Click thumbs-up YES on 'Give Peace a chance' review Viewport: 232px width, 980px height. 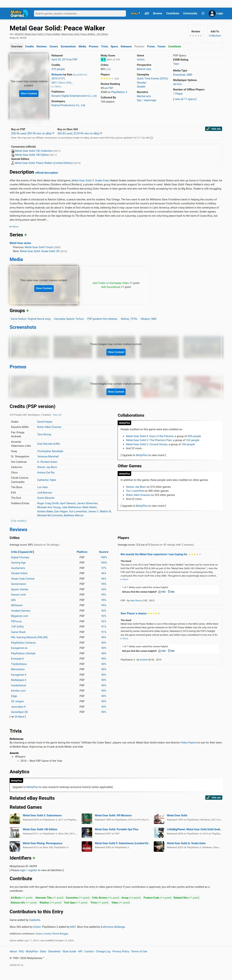coord(162,651)
